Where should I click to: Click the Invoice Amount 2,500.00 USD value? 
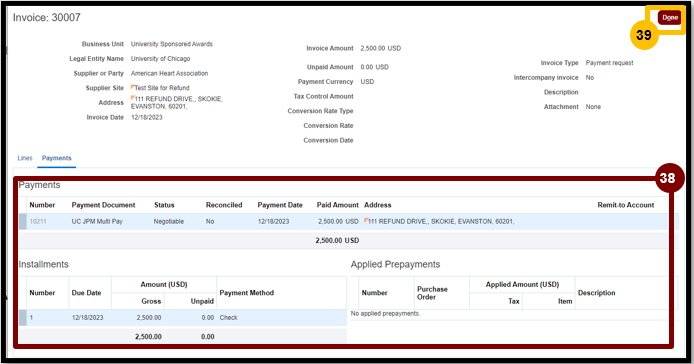[x=381, y=48]
